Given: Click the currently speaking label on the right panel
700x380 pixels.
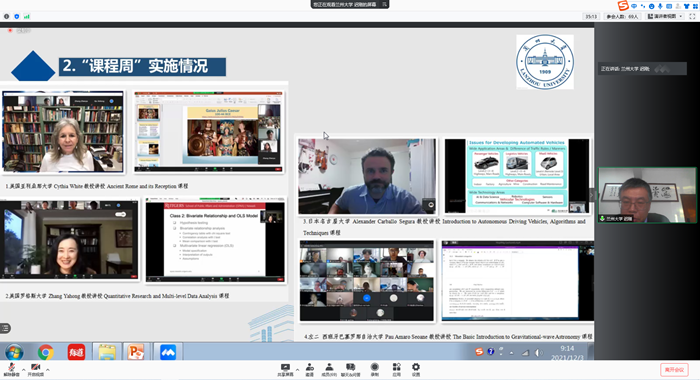Looking at the screenshot, I should click(x=642, y=69).
